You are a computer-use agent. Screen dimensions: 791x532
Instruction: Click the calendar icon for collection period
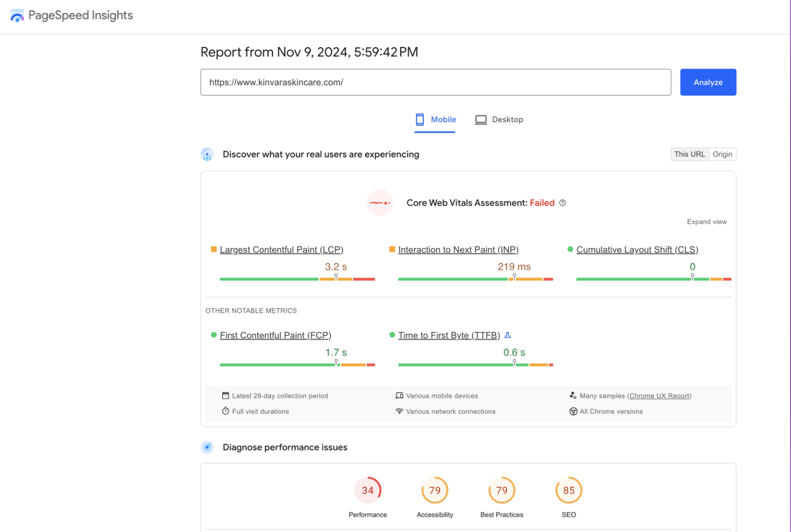click(x=225, y=395)
